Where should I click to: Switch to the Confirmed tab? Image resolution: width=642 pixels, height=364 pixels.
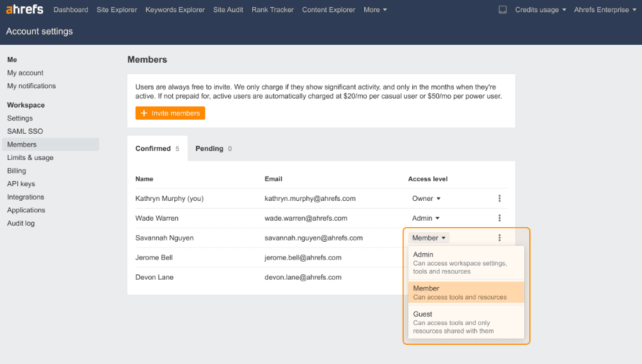[x=157, y=148]
